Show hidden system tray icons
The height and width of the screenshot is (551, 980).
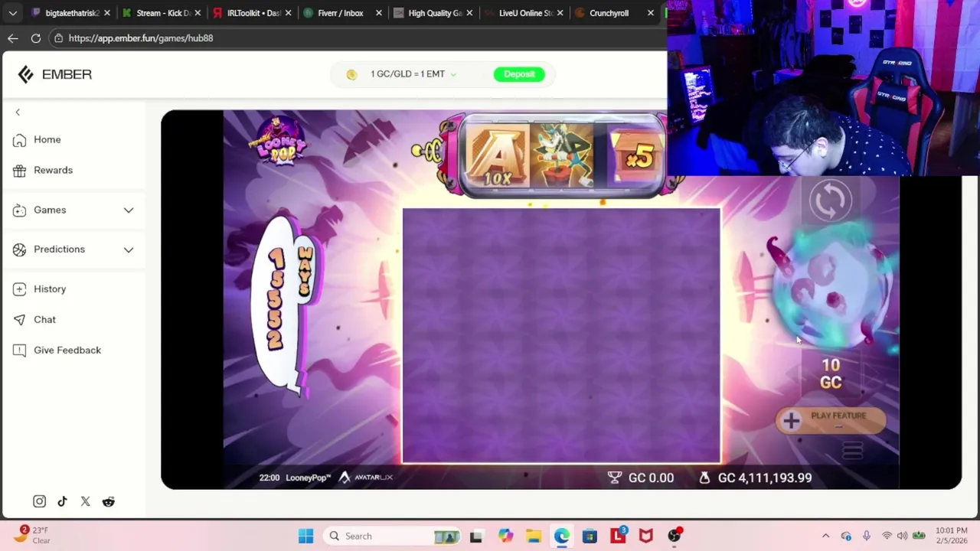[x=825, y=536]
